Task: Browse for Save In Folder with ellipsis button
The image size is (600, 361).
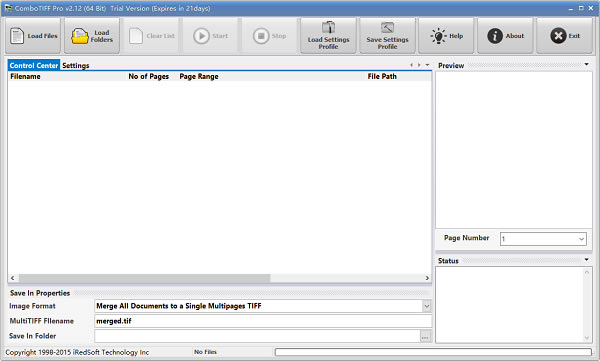Action: (425, 336)
